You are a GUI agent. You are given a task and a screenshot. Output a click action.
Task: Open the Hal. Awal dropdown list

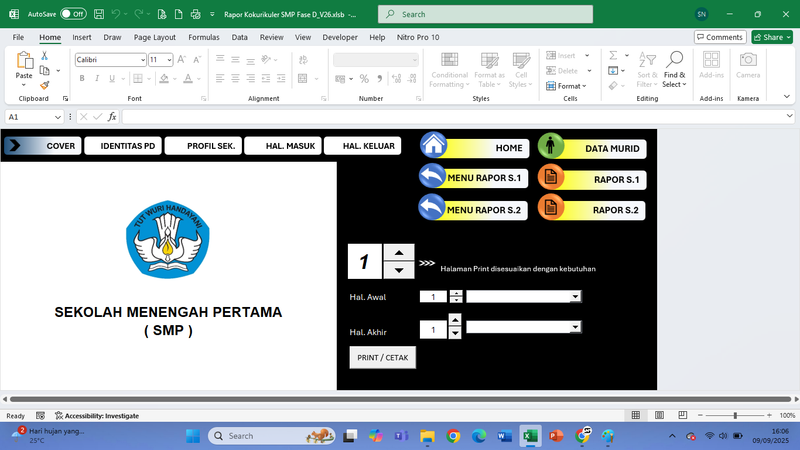(x=575, y=297)
